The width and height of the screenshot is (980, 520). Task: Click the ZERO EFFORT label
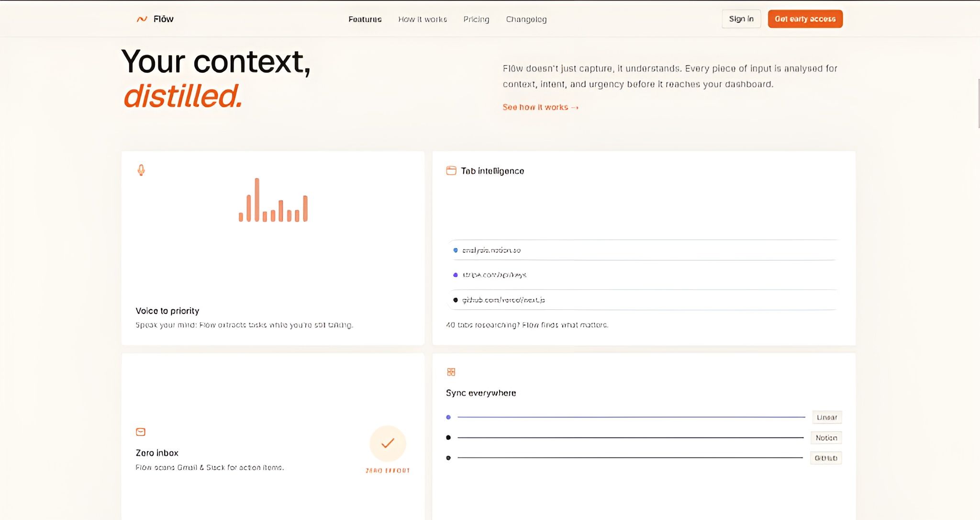click(x=388, y=471)
